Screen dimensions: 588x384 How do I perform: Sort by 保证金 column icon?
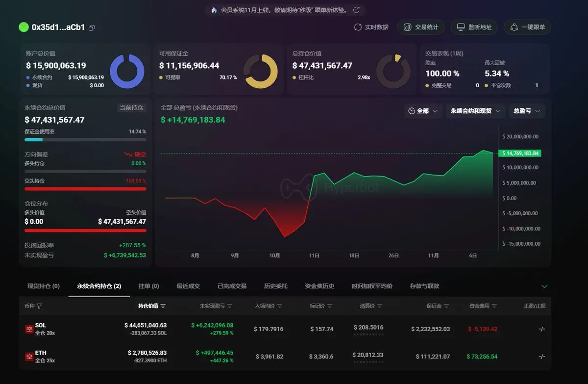tap(446, 306)
